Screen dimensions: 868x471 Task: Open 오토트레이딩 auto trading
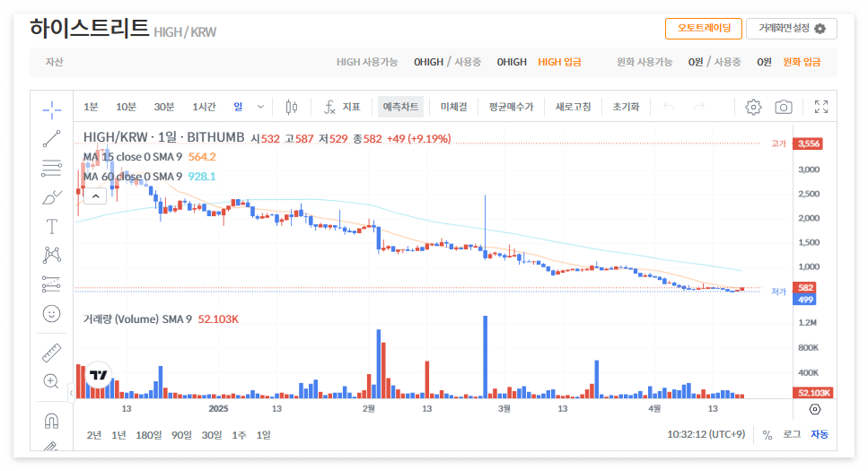point(704,28)
